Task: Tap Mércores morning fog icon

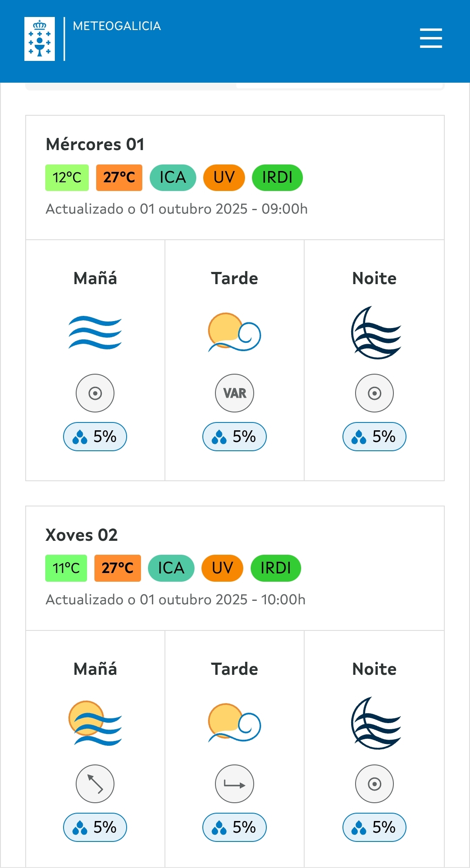Action: [x=95, y=333]
